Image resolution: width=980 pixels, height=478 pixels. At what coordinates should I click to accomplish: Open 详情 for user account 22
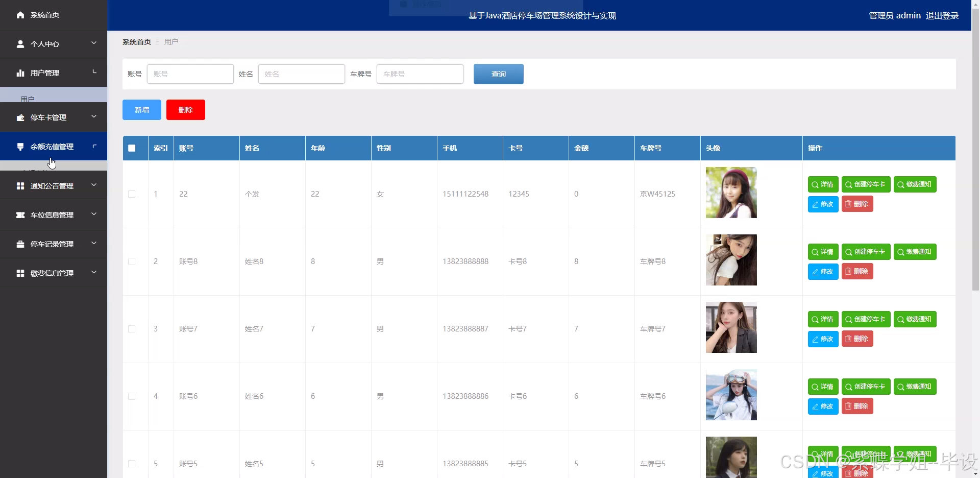(x=823, y=184)
